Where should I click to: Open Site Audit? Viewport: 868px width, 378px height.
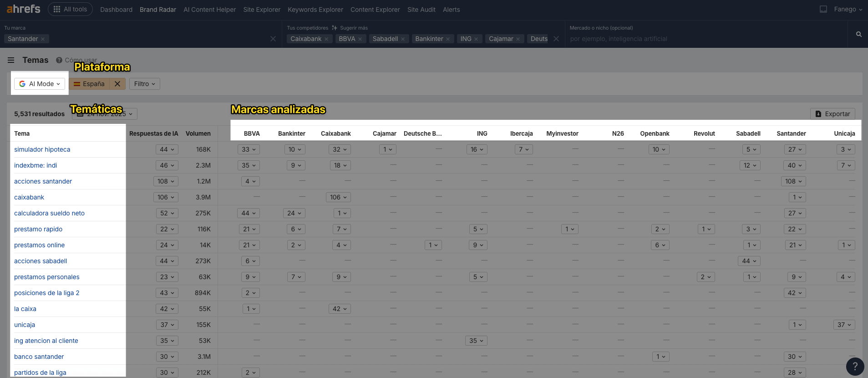(x=421, y=10)
